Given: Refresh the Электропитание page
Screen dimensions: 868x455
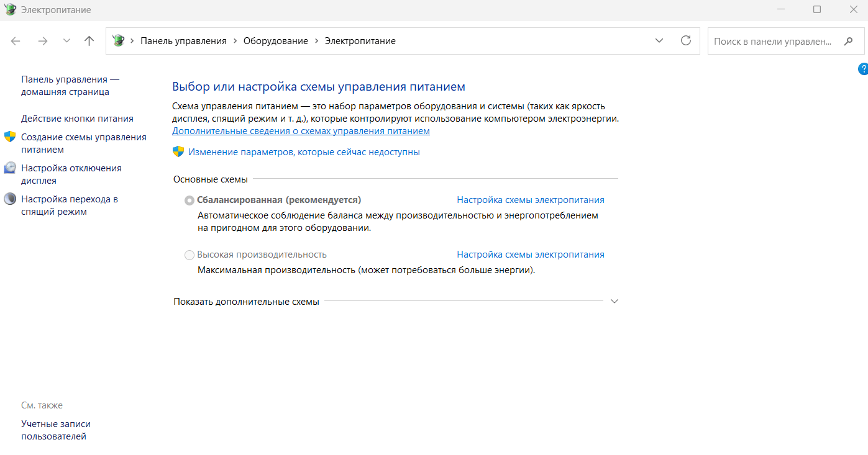Looking at the screenshot, I should coord(686,41).
